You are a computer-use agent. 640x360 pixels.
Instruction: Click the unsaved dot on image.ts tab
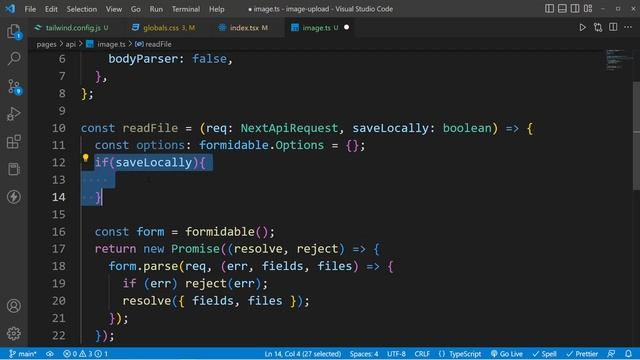347,27
